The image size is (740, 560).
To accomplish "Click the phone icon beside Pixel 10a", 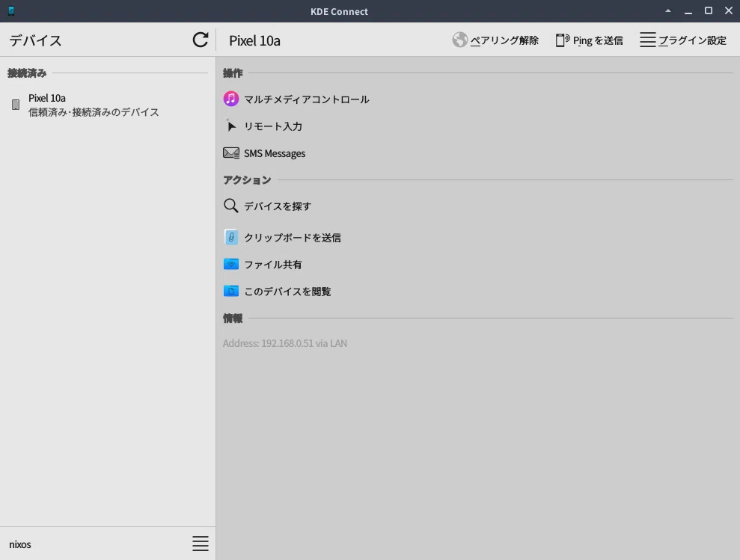I will coord(16,105).
